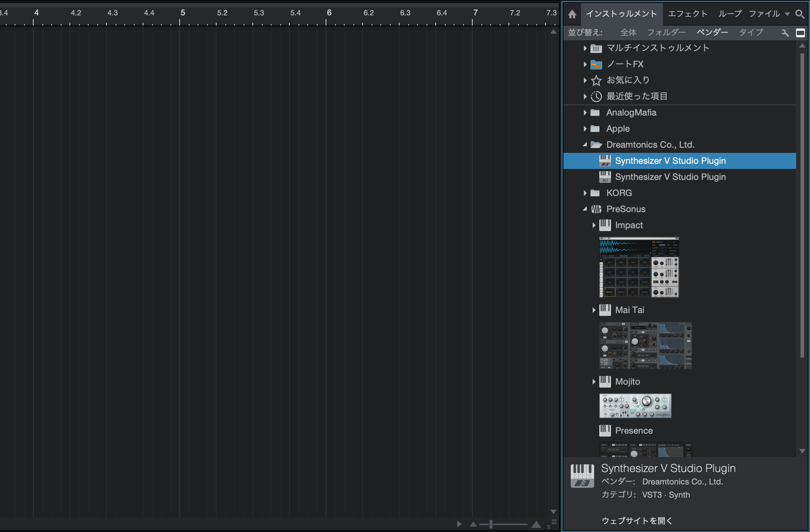Switch to エフェクト tab
810x532 pixels.
point(688,14)
